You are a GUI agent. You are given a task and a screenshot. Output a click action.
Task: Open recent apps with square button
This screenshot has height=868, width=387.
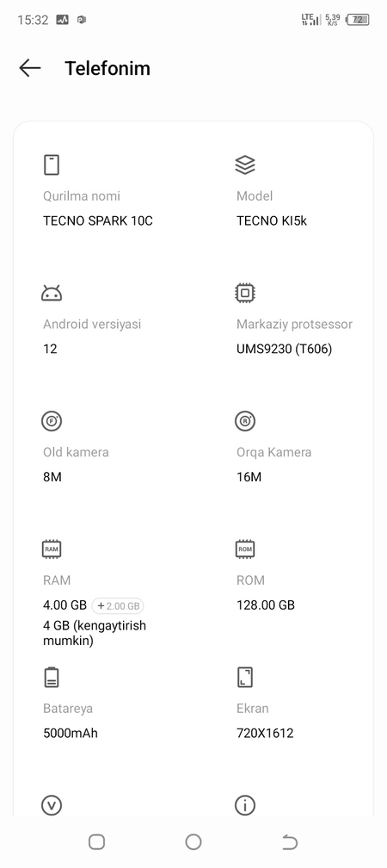tap(96, 842)
